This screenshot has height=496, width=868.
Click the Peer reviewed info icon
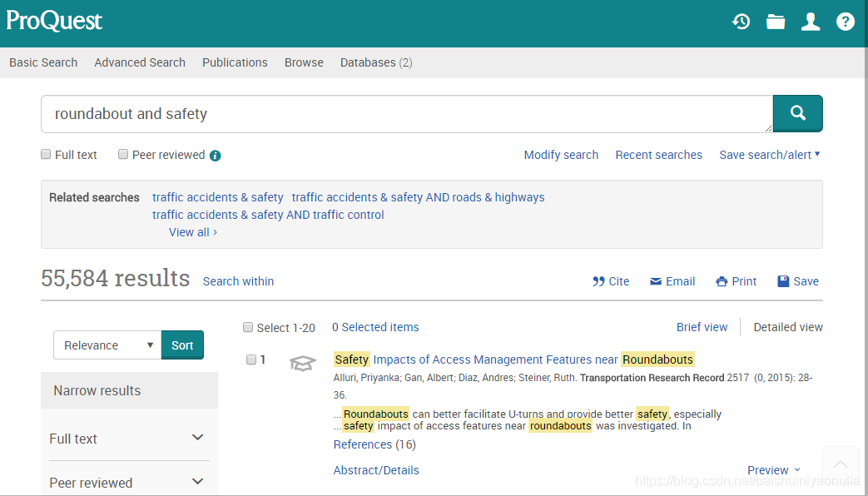216,156
